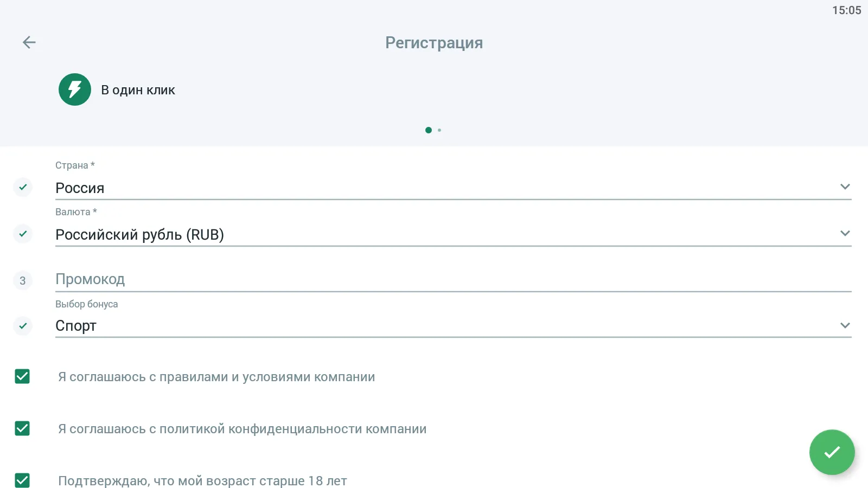Expand the Выбор бонуса dropdown arrow

[845, 326]
